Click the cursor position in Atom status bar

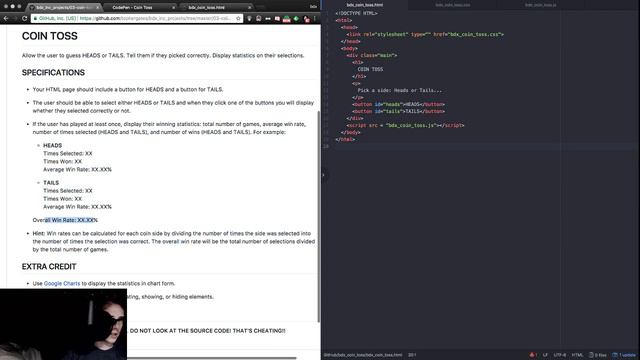(x=412, y=355)
